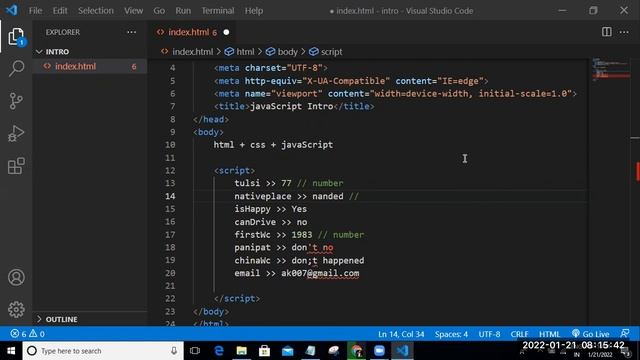This screenshot has width=640, height=360.
Task: Click the opening script tag on line 12
Action: point(234,170)
